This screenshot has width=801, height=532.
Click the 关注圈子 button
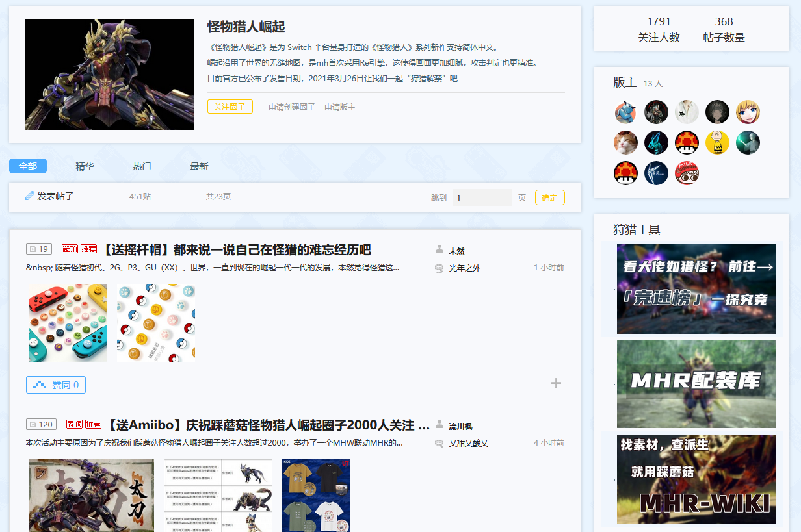tap(230, 107)
